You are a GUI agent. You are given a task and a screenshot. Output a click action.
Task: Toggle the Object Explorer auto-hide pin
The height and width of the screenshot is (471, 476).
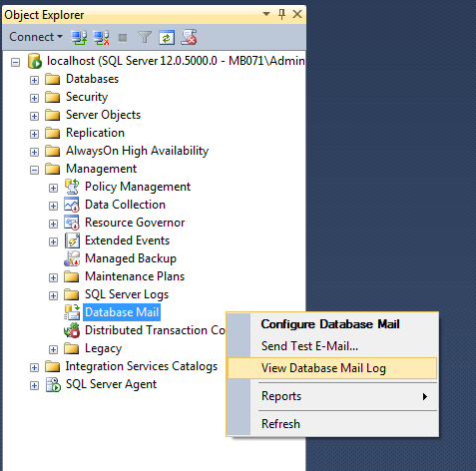coord(281,14)
